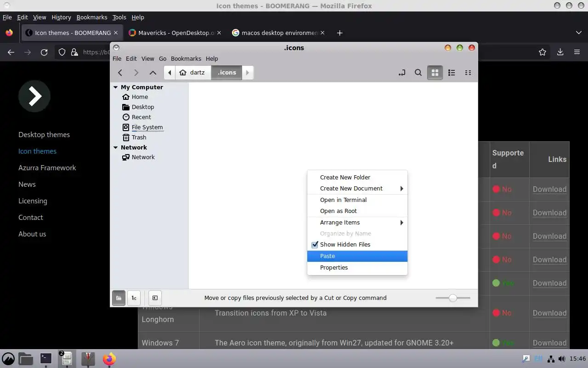The height and width of the screenshot is (368, 588).
Task: Expand Arrange Items submenu
Action: (357, 223)
